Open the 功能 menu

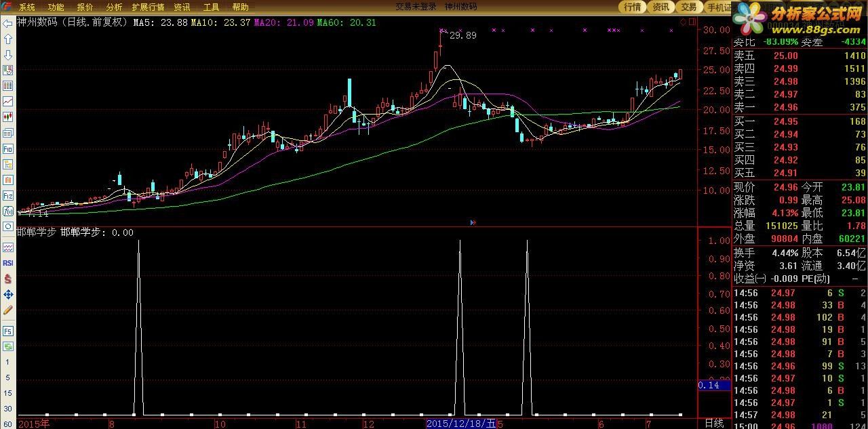click(x=56, y=7)
